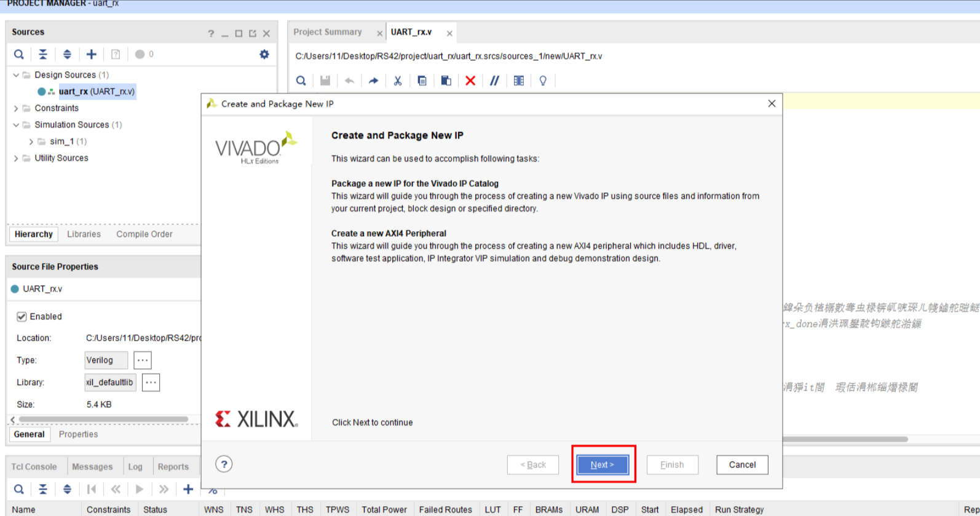Switch to the Project Summary tab
The width and height of the screenshot is (980, 516).
[328, 32]
